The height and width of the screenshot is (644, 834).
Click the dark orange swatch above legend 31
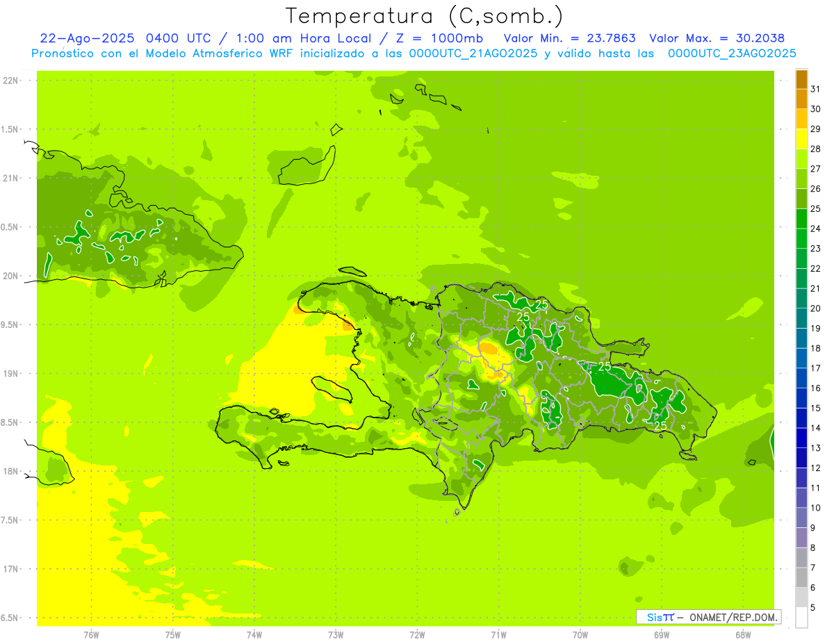pos(801,79)
